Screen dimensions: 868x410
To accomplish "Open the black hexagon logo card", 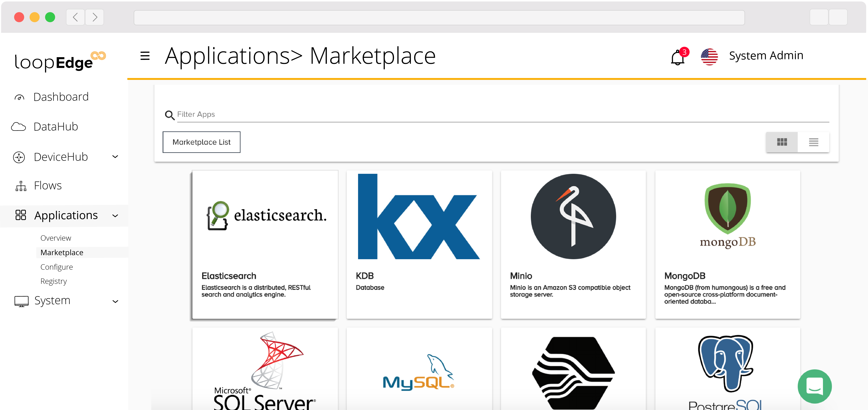I will (x=573, y=369).
